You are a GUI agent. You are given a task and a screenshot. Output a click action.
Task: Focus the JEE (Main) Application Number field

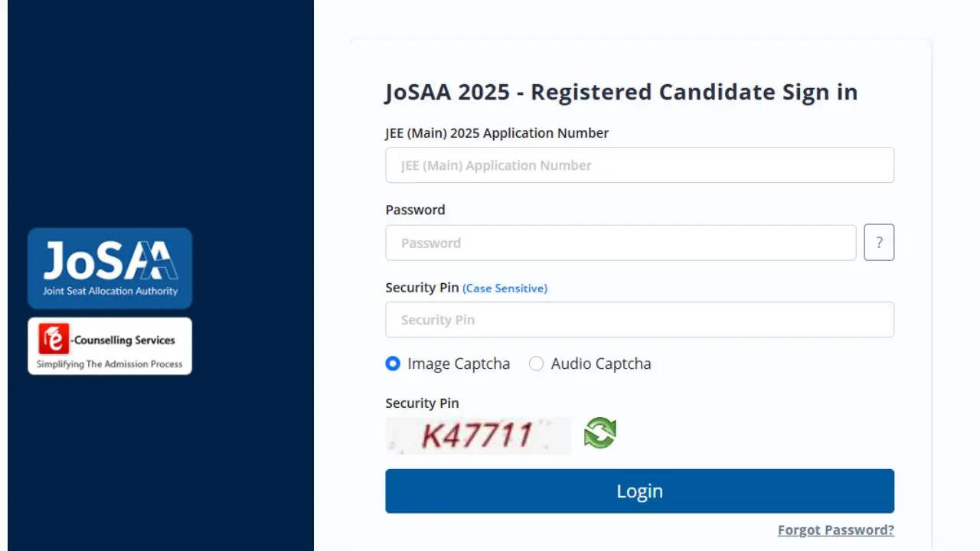pyautogui.click(x=639, y=165)
